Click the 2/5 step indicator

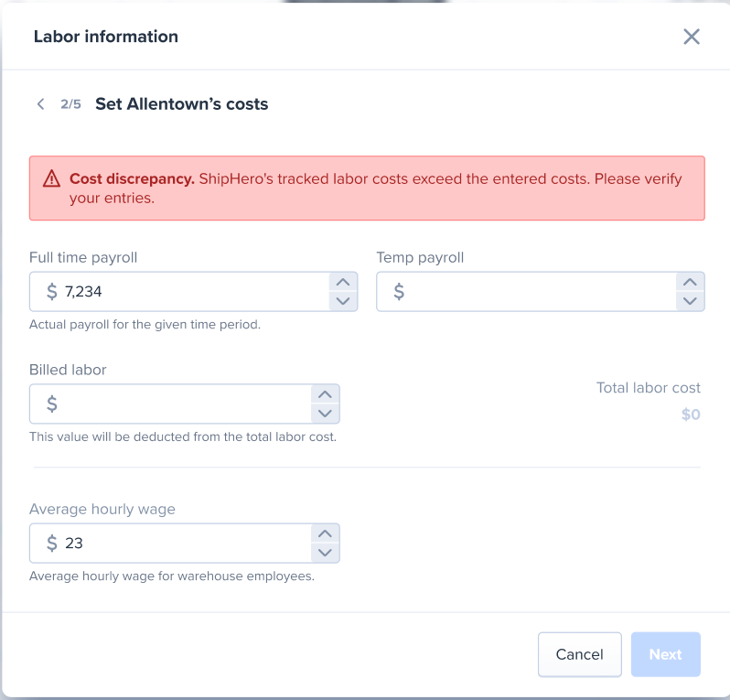(70, 104)
